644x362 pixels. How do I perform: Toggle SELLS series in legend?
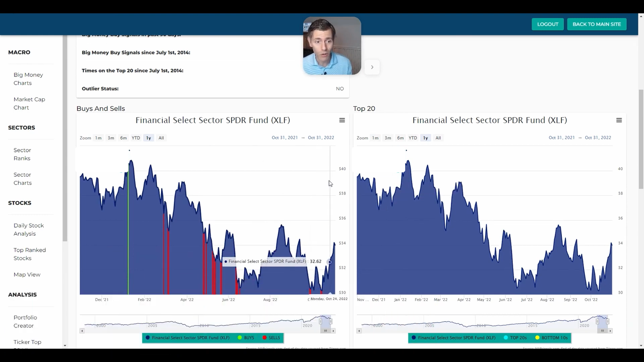271,338
